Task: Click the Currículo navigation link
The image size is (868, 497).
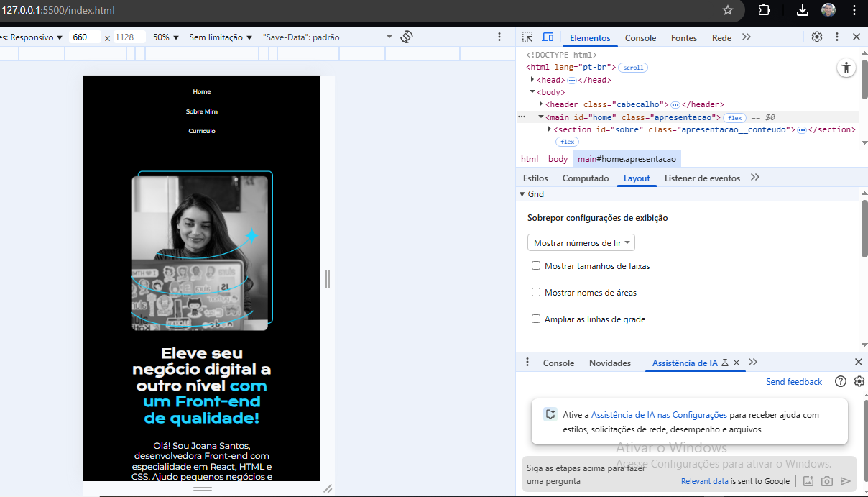Action: pos(202,131)
